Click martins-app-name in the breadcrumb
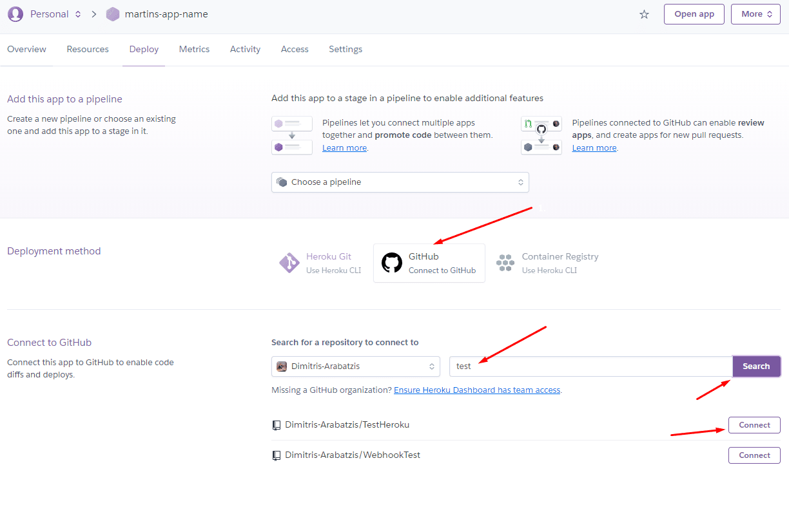This screenshot has width=789, height=532. click(166, 14)
